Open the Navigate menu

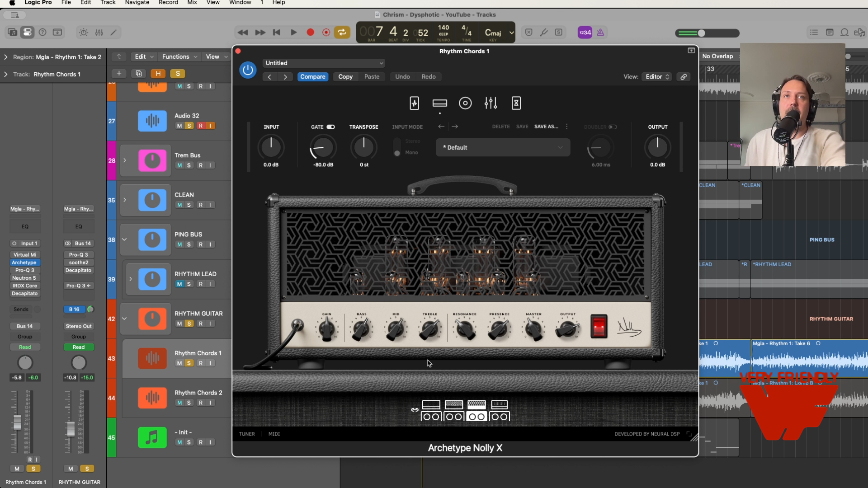pos(137,3)
